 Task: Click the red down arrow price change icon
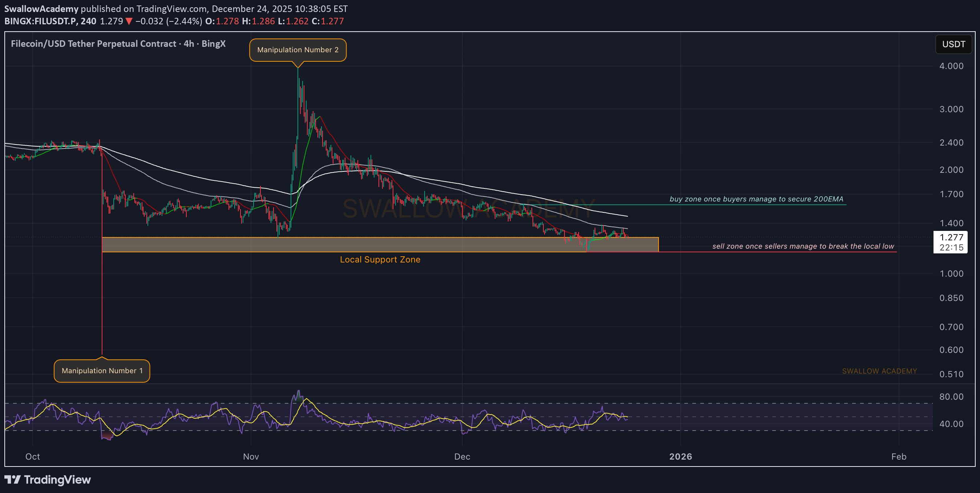pyautogui.click(x=129, y=21)
